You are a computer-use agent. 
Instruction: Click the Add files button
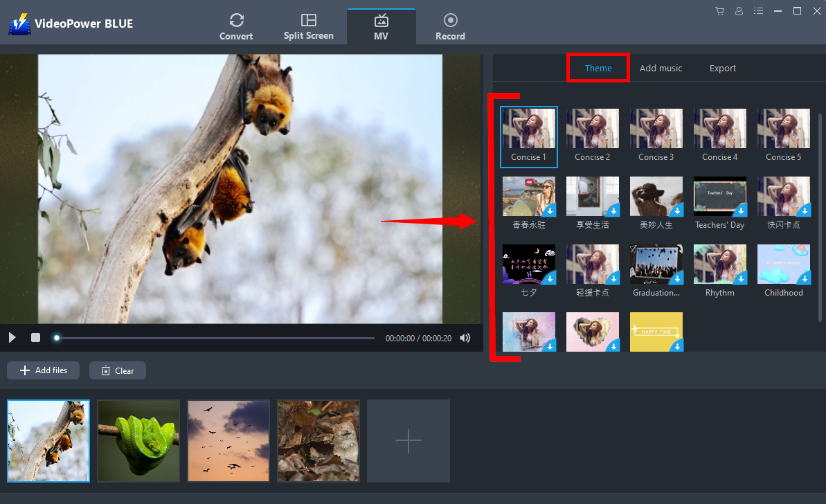click(44, 370)
